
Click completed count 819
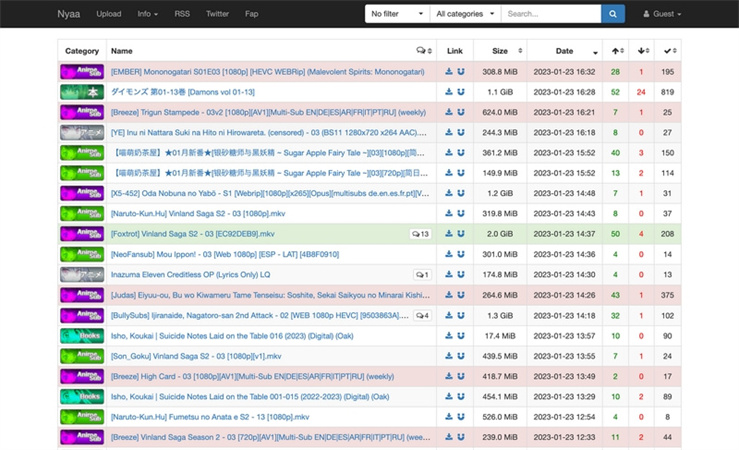pyautogui.click(x=667, y=92)
